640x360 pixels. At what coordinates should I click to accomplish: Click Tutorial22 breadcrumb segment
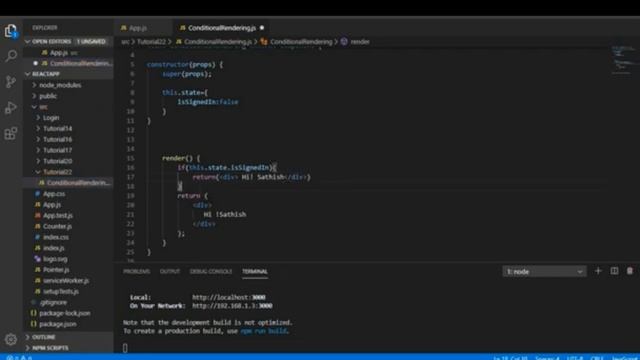tap(151, 42)
